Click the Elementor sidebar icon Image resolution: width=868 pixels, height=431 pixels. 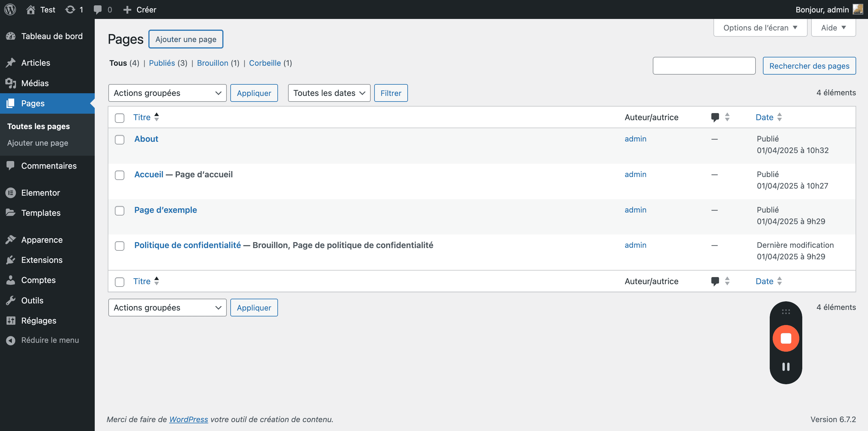pyautogui.click(x=11, y=193)
